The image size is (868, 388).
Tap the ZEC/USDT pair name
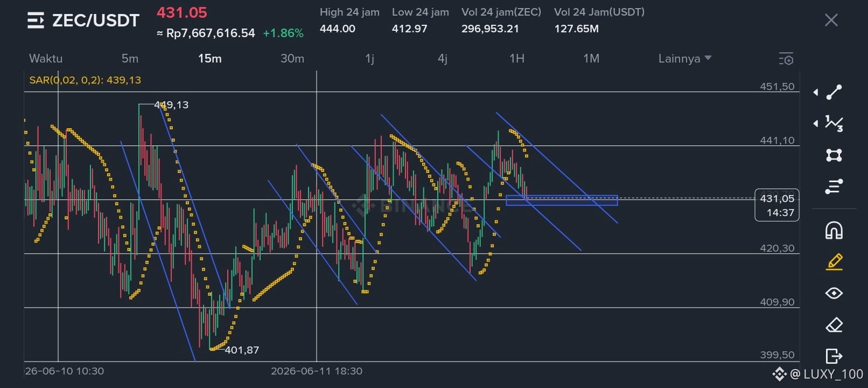click(x=96, y=20)
